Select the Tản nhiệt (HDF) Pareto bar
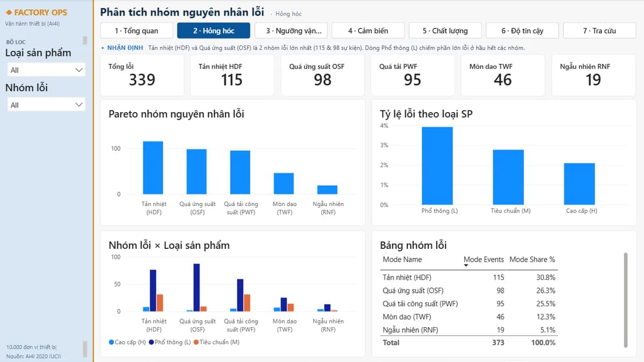The image size is (644, 362). tap(153, 168)
